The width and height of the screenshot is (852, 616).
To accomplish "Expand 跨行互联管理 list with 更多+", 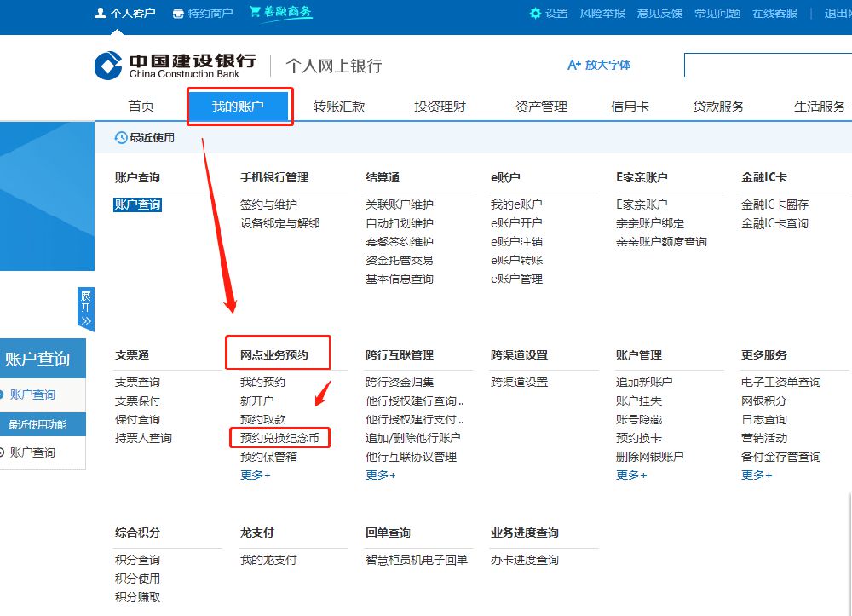I will pos(381,475).
